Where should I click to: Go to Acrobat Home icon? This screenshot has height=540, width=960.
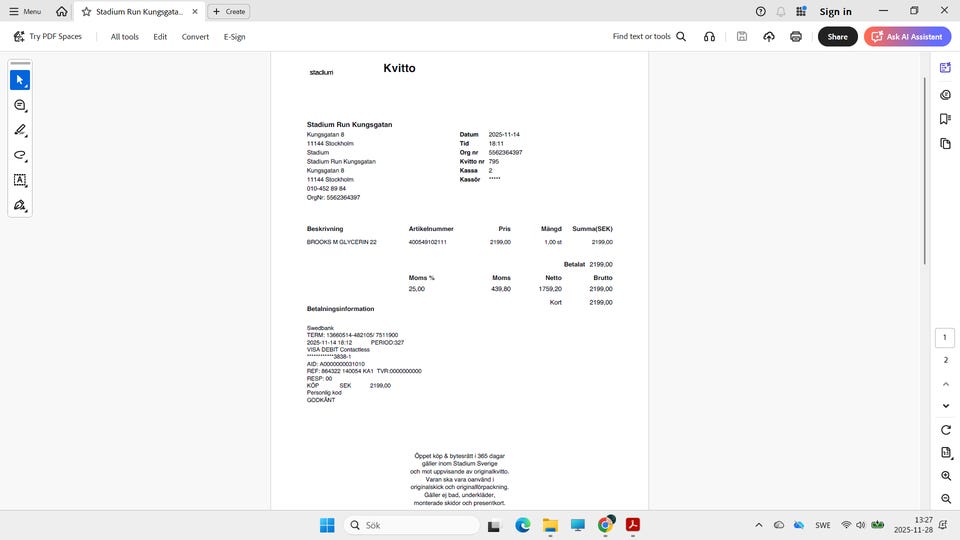[62, 12]
